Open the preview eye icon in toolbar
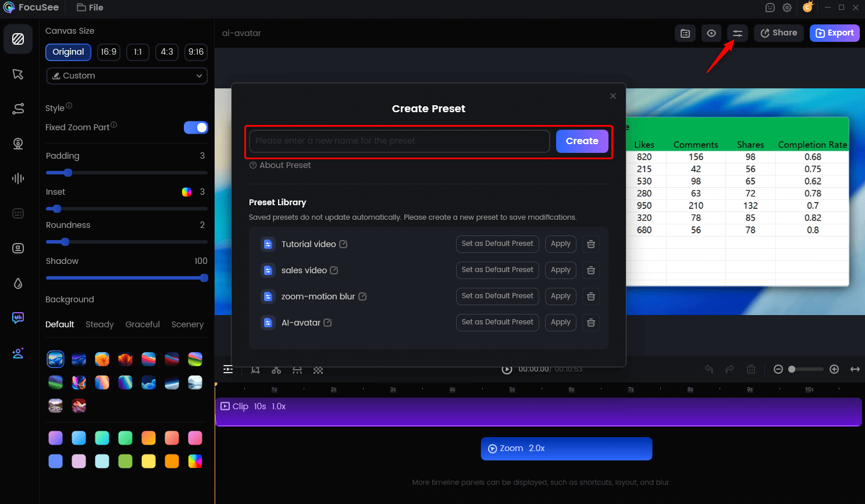 711,33
